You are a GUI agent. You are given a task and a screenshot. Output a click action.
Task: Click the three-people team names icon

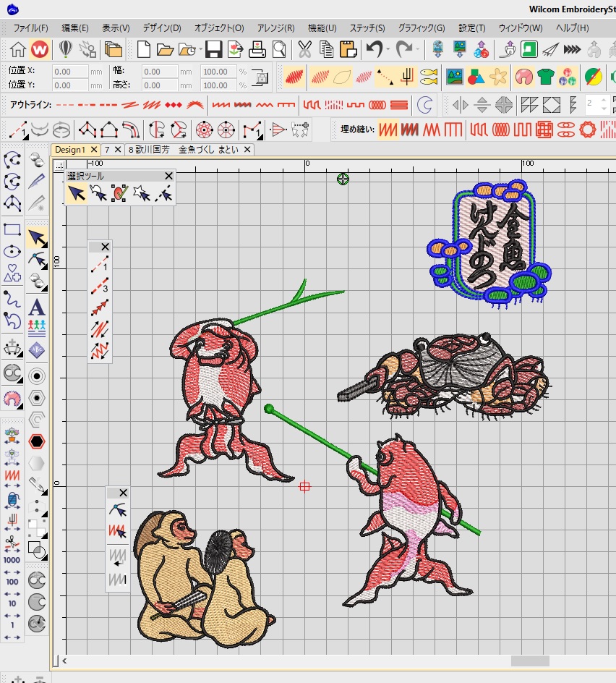point(37,328)
